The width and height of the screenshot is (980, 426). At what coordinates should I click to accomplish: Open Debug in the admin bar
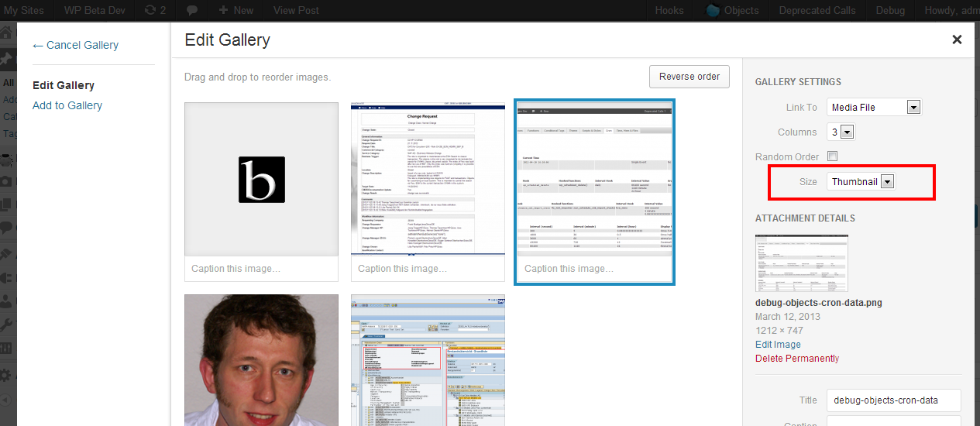click(890, 10)
